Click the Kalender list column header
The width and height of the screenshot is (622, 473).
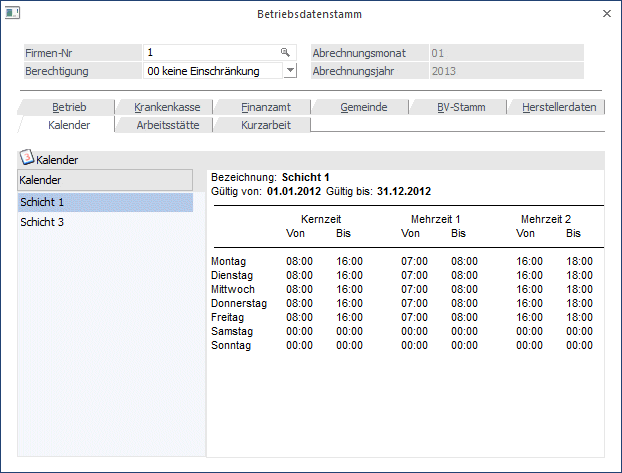click(x=105, y=180)
